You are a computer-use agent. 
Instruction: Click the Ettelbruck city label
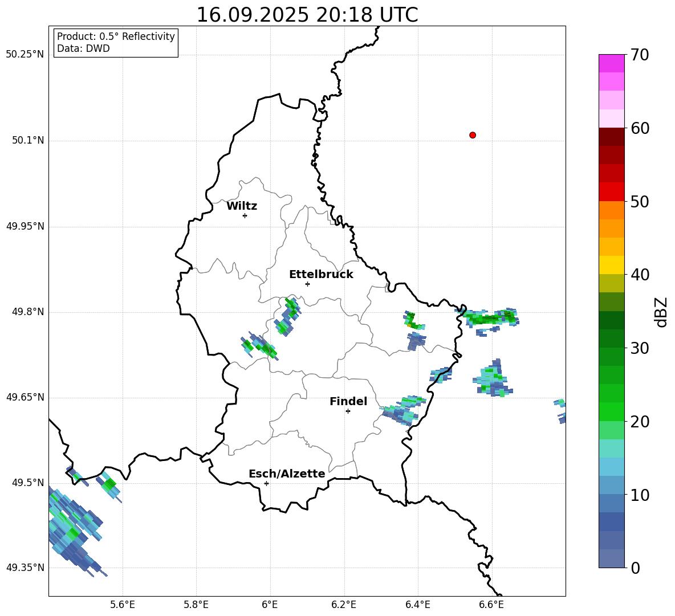[x=321, y=275]
